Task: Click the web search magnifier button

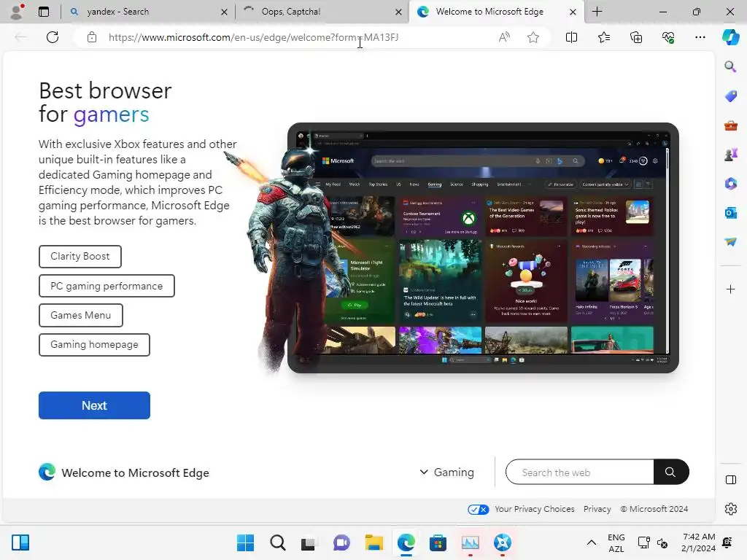Action: 670,472
